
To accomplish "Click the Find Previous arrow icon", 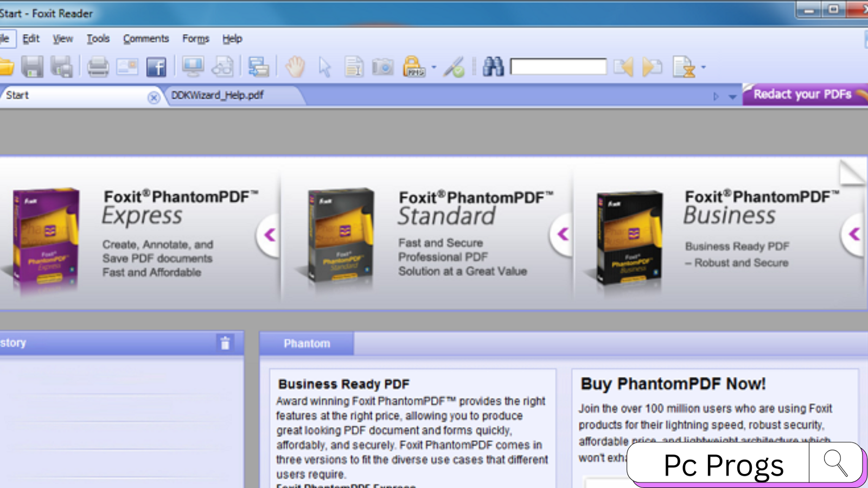I will point(623,67).
